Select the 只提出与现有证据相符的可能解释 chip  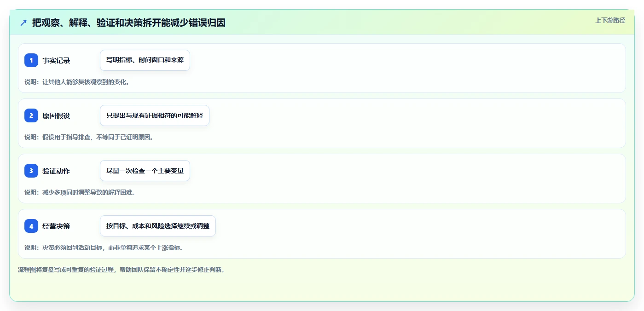[x=155, y=115]
